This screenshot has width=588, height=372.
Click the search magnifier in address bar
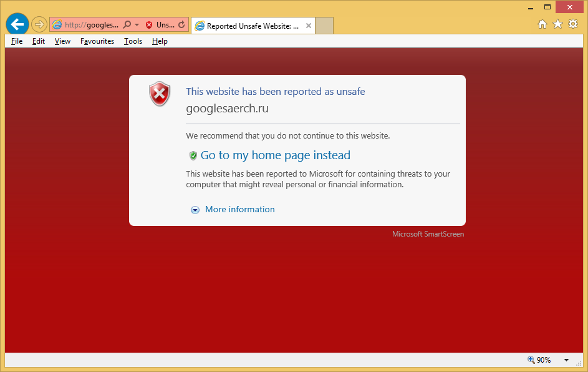coord(127,25)
